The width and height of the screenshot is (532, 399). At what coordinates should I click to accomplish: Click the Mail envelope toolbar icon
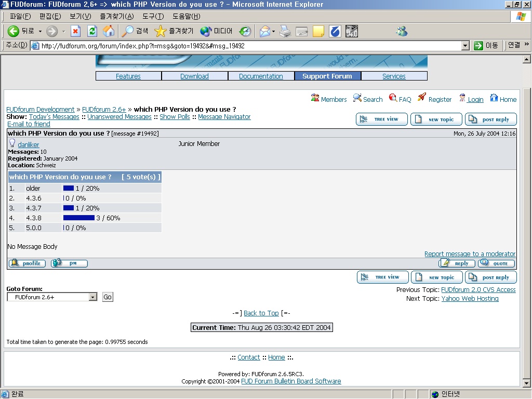[x=265, y=31]
